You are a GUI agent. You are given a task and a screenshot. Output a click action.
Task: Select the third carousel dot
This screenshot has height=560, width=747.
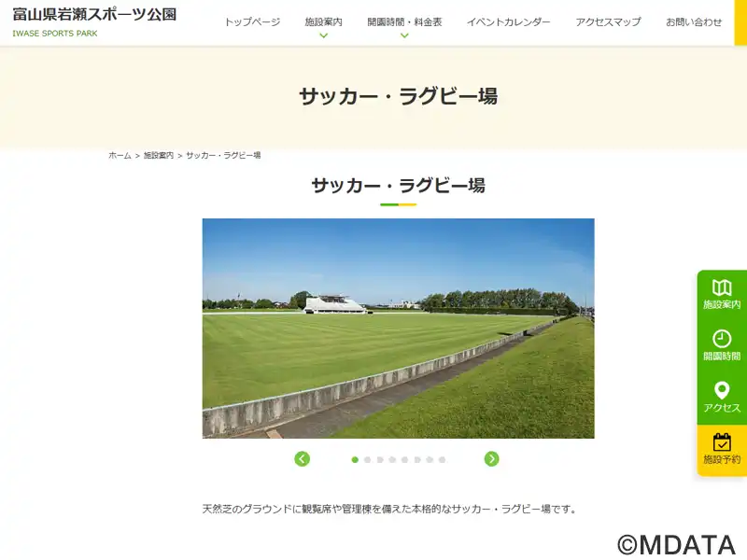380,459
